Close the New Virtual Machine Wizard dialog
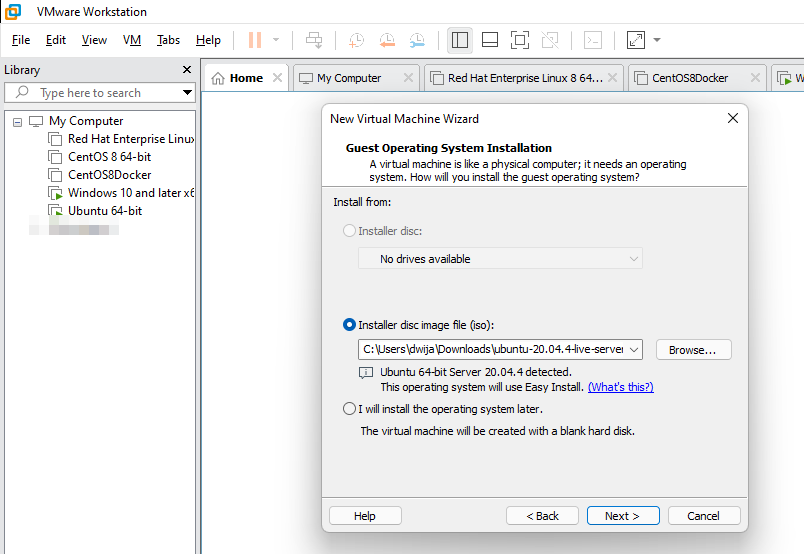Viewport: 804px width, 554px height. (733, 118)
